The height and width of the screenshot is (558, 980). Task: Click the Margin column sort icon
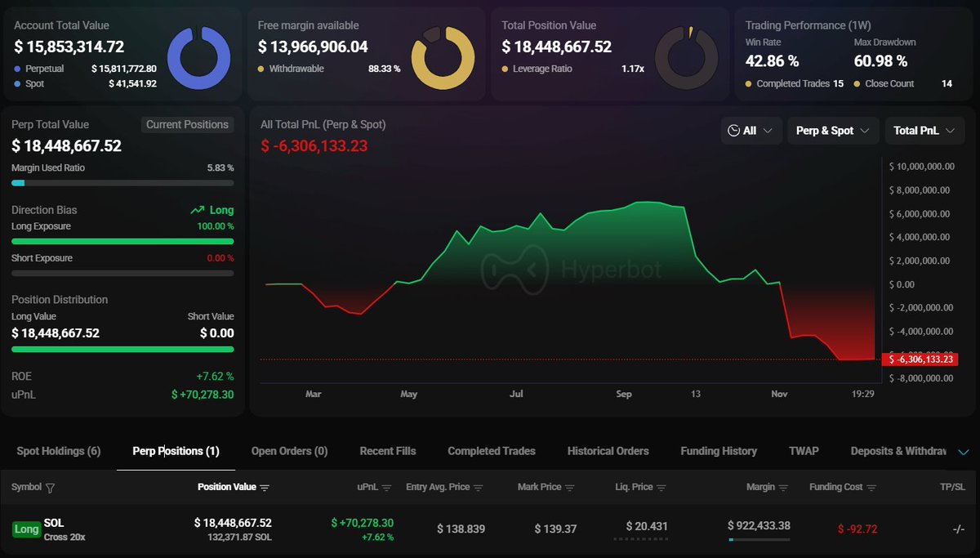point(783,488)
